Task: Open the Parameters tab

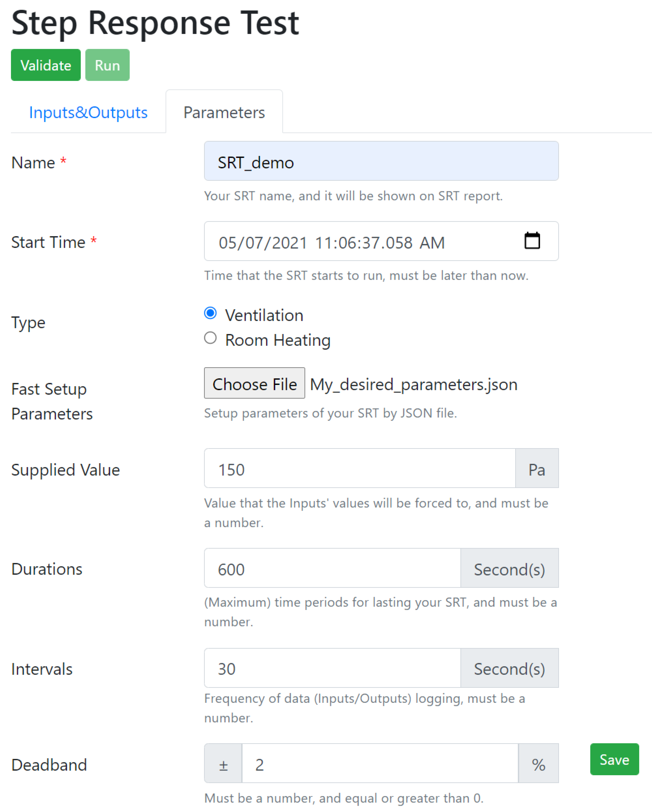Action: pos(224,112)
